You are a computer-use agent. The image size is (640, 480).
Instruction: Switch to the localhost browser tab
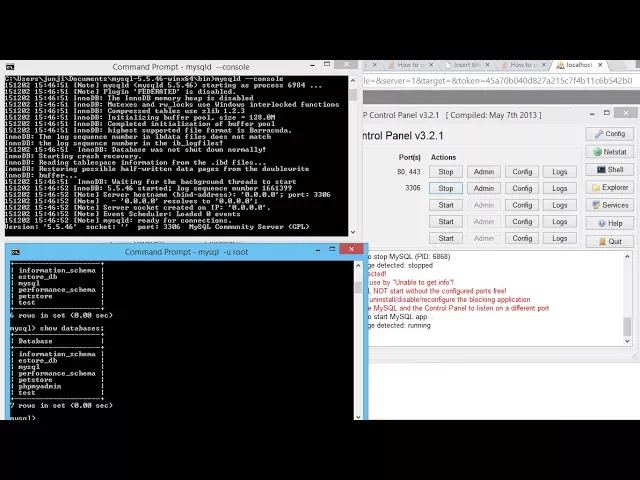pos(579,65)
